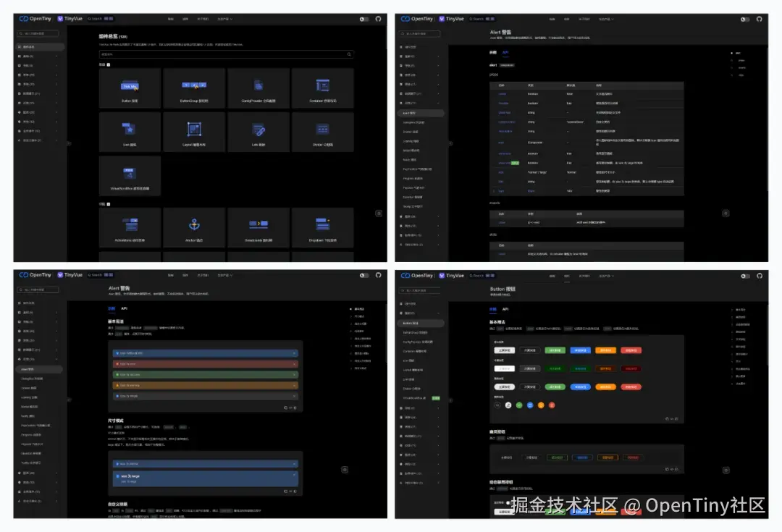The width and height of the screenshot is (782, 532).
Task: Select demo tab beside API on Alert demo page
Action: click(x=112, y=308)
